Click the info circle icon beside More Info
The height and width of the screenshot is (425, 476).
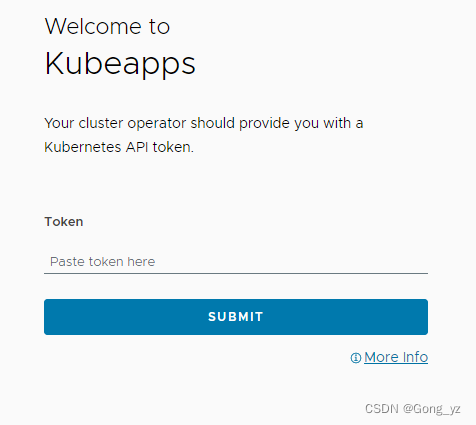(x=356, y=358)
